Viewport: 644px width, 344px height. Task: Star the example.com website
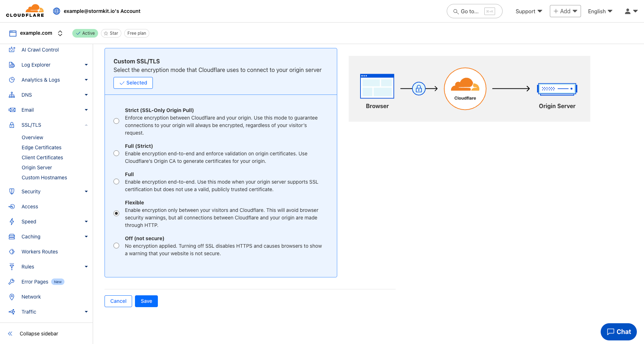tap(111, 33)
